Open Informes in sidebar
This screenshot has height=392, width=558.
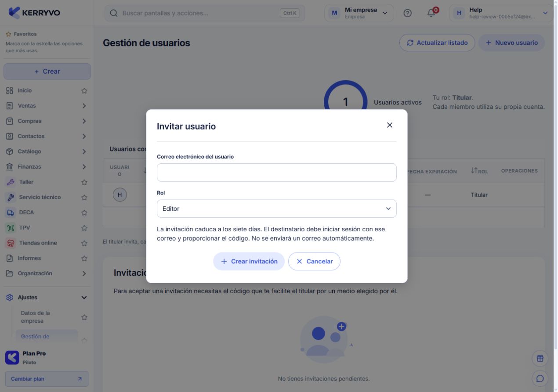tap(29, 258)
